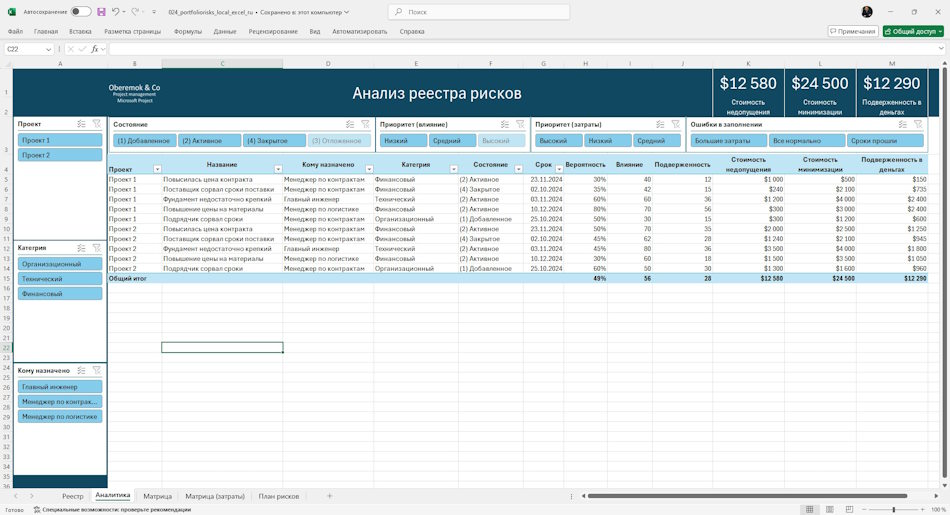The height and width of the screenshot is (515, 950).
Task: Click the accessibility check status icon
Action: pyautogui.click(x=37, y=510)
